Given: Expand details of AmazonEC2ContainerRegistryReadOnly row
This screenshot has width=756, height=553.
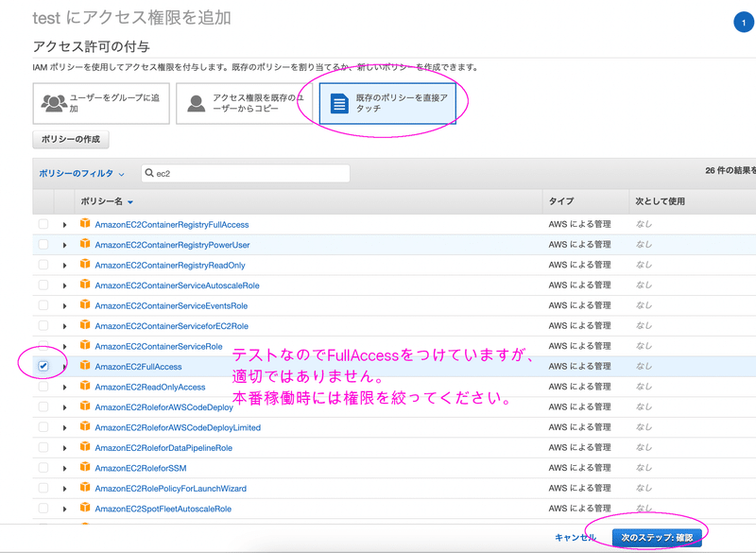Looking at the screenshot, I should (64, 266).
